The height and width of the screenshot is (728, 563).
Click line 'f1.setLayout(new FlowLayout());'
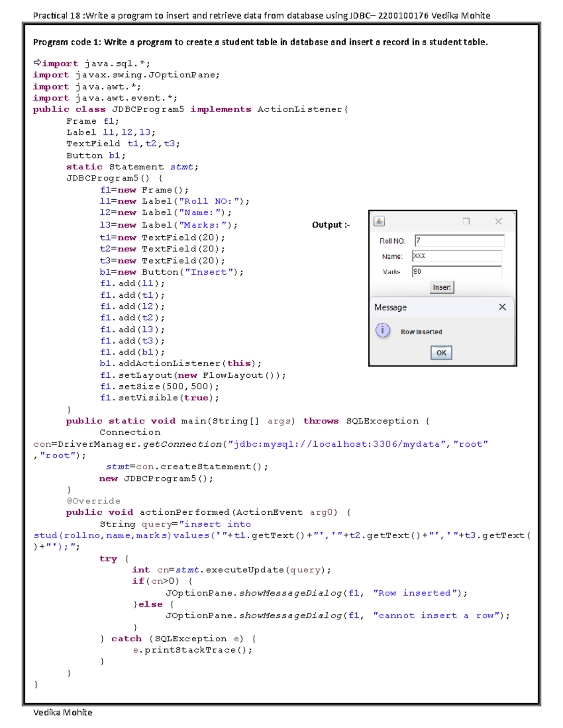[x=193, y=375]
